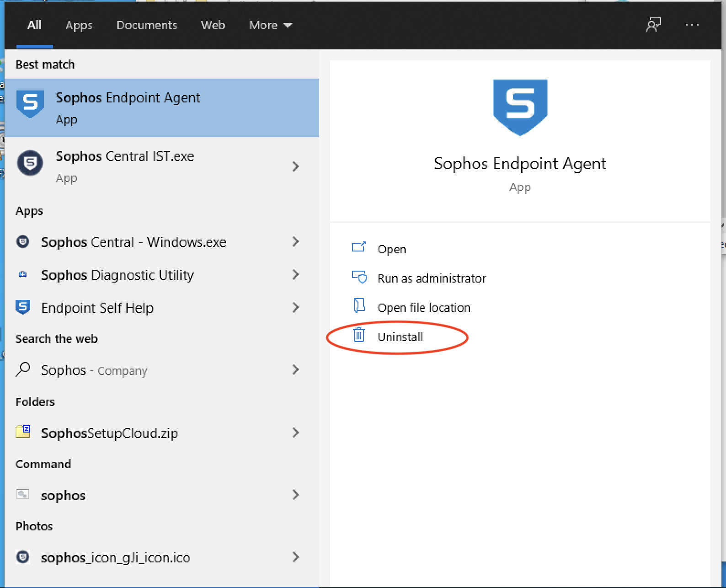
Task: Click the Uninstall trash can icon
Action: (x=359, y=335)
